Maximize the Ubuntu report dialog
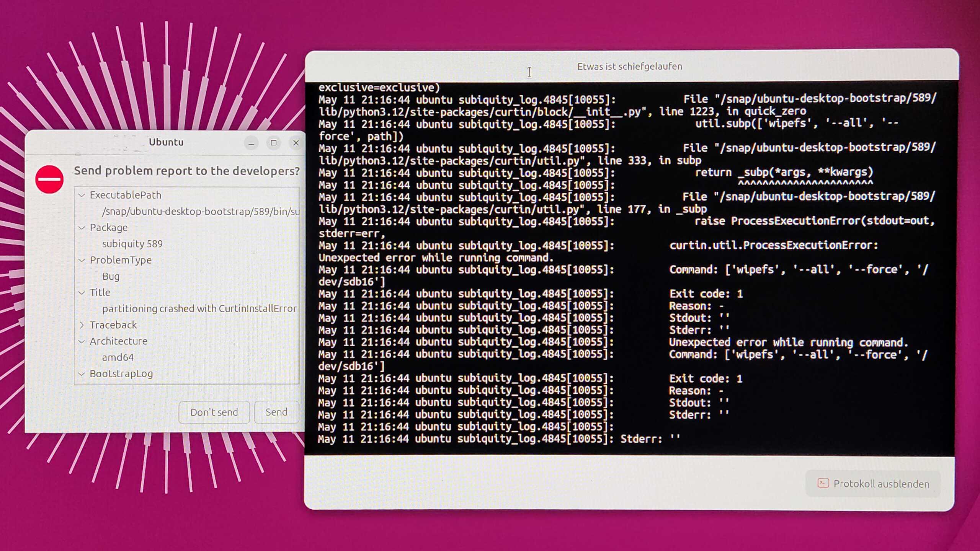Image resolution: width=980 pixels, height=551 pixels. [x=274, y=143]
